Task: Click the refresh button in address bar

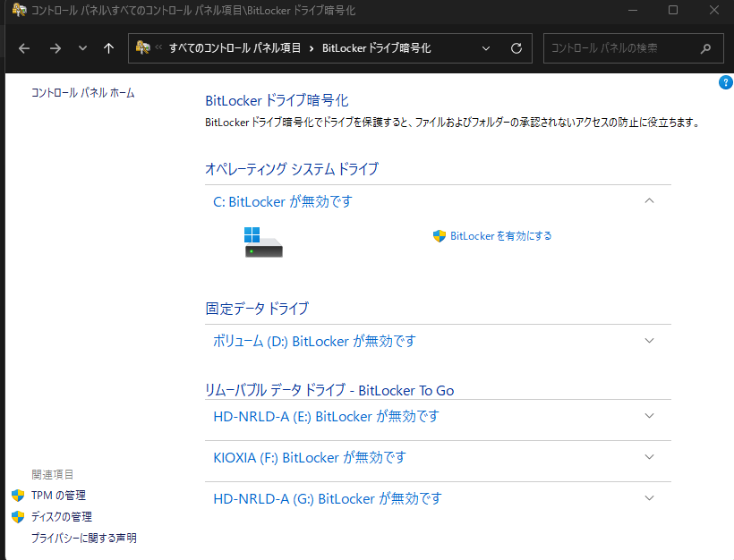Action: pos(516,48)
